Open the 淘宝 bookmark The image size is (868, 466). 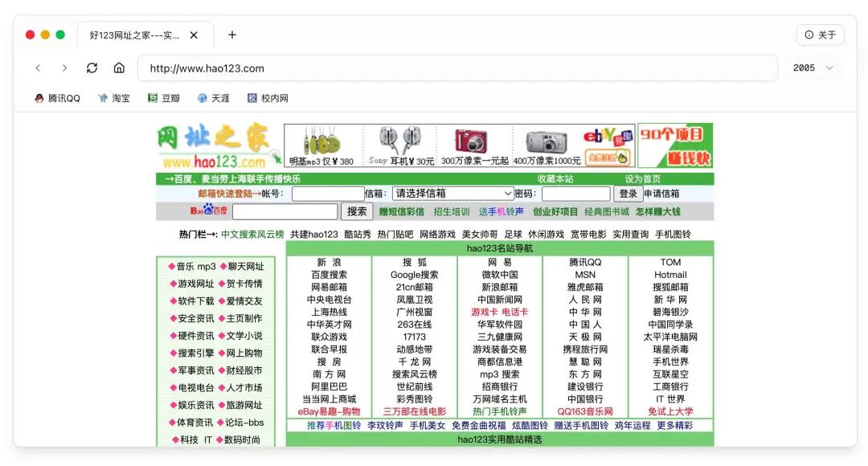pos(114,98)
